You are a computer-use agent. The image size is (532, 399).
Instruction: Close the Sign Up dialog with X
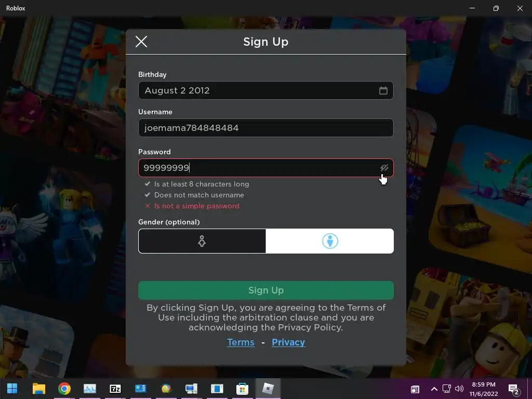(x=141, y=42)
